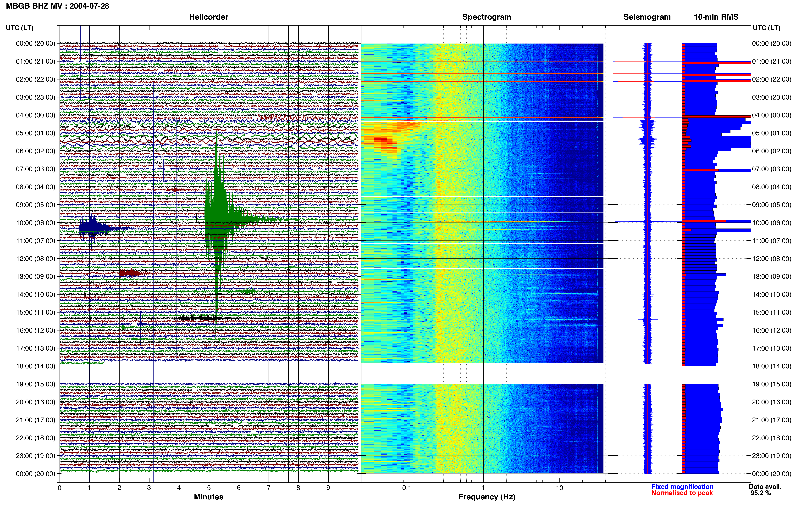
Task: Click the left '15:00 (11:00)' time label
Action: tap(36, 313)
